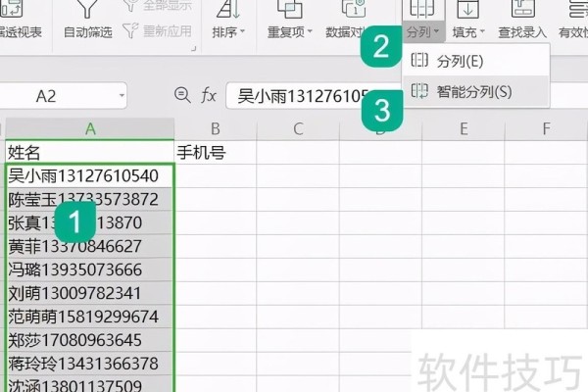Choose 分列(E) from the menu
Viewport: 588px width, 392px height.
475,61
